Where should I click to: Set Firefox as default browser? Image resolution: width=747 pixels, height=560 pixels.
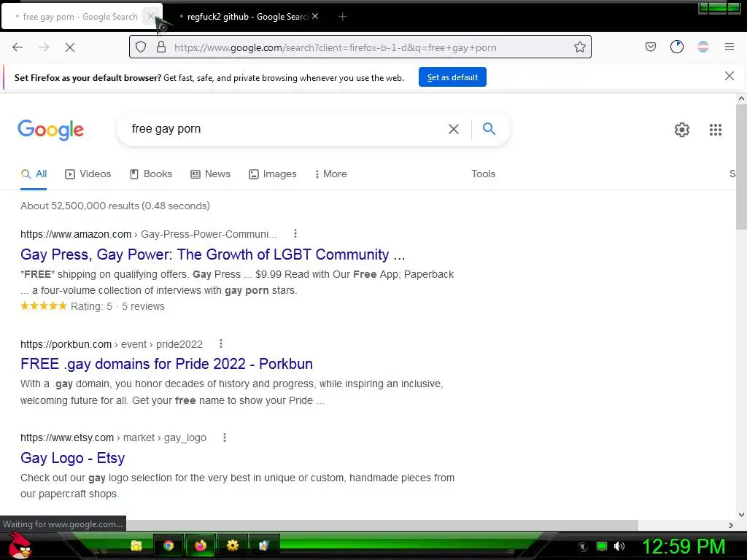pos(452,77)
